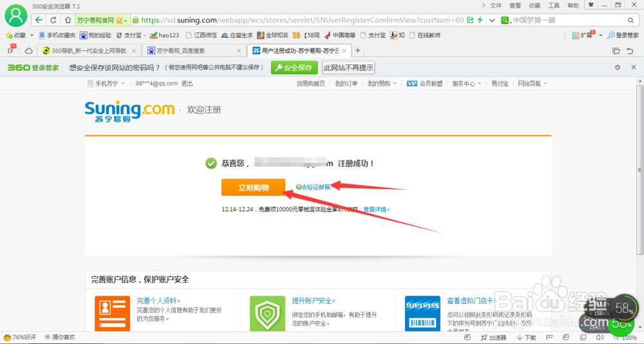This screenshot has height=344, width=644.
Task: Open a new tab with plus button
Action: coord(357,50)
